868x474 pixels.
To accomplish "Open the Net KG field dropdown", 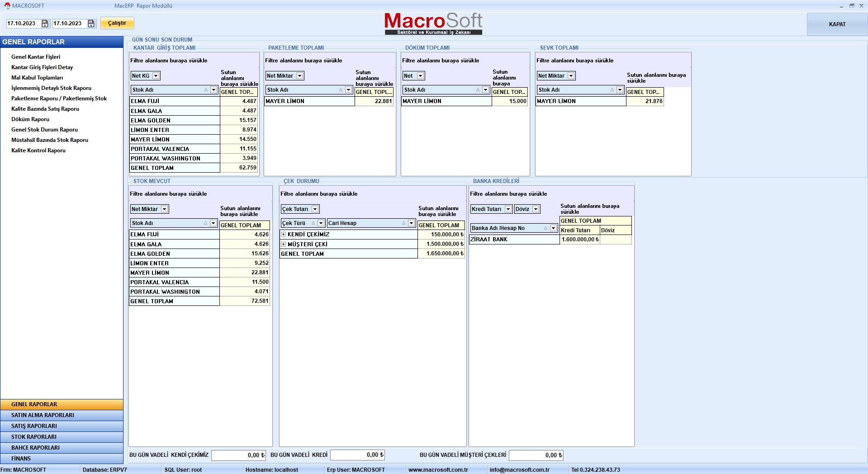I will (x=156, y=76).
